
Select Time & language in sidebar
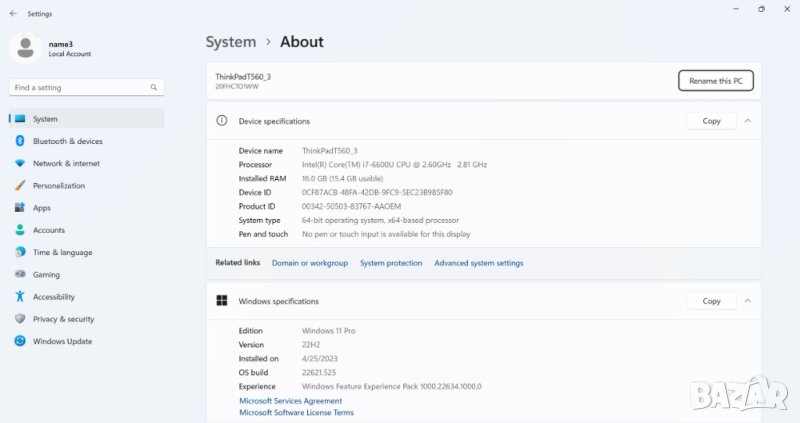(x=62, y=252)
